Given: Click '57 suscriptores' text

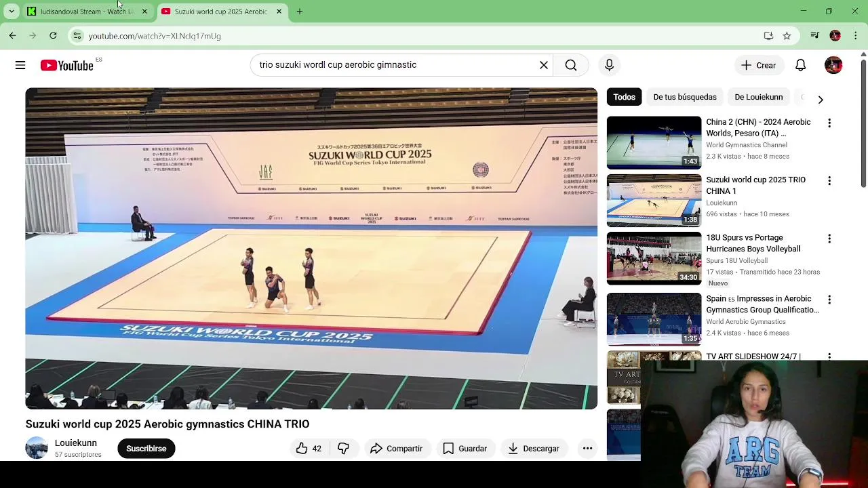Looking at the screenshot, I should [78, 455].
